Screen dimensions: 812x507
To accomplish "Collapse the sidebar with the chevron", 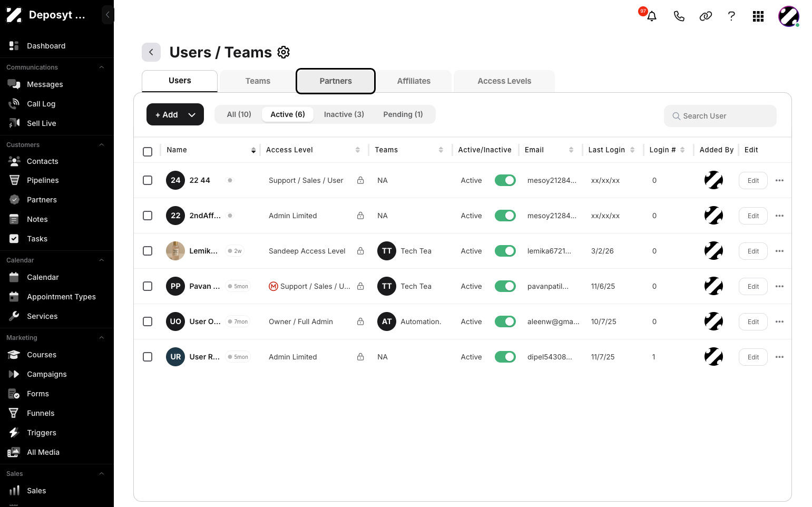I will click(107, 15).
